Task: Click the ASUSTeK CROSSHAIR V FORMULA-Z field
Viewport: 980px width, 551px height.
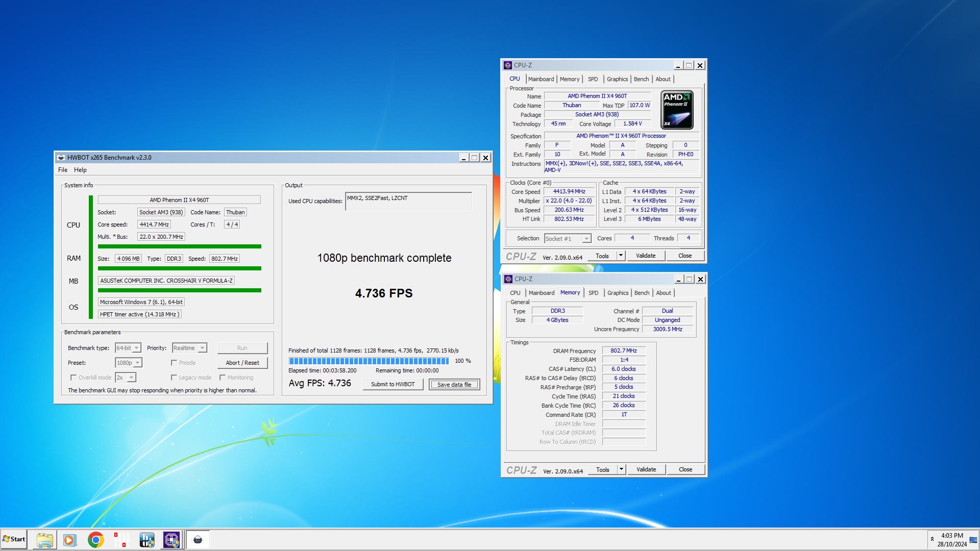Action: (166, 281)
